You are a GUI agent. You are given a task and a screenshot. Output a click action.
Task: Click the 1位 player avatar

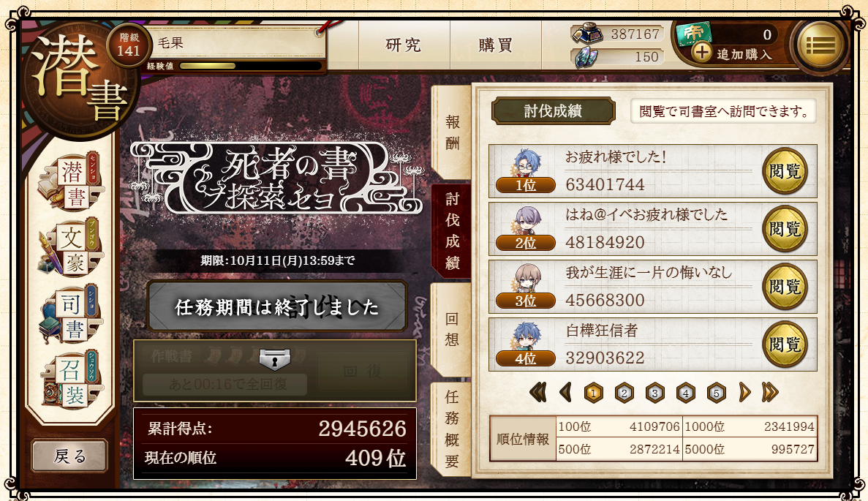tap(526, 163)
